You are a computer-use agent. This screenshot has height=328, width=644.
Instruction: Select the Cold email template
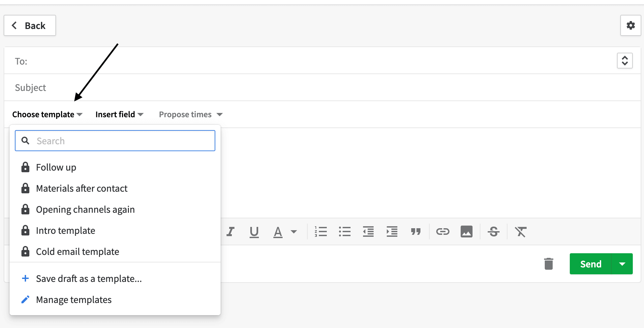(77, 251)
